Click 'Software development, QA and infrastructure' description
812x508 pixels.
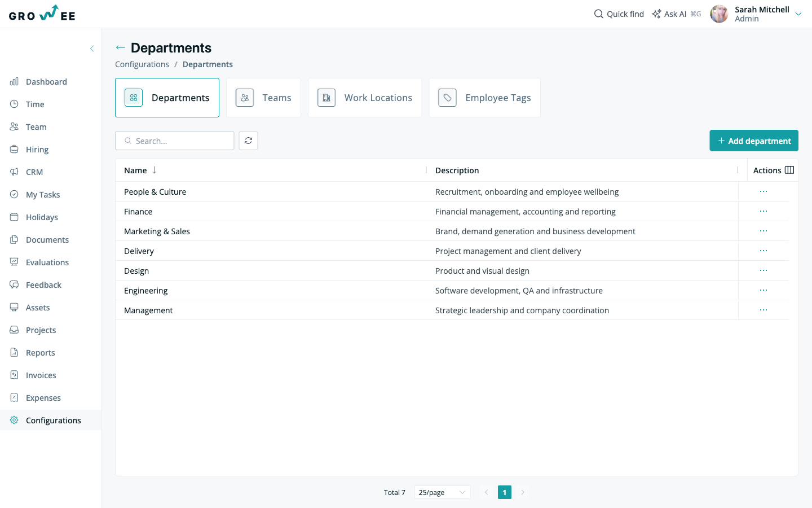pyautogui.click(x=519, y=291)
